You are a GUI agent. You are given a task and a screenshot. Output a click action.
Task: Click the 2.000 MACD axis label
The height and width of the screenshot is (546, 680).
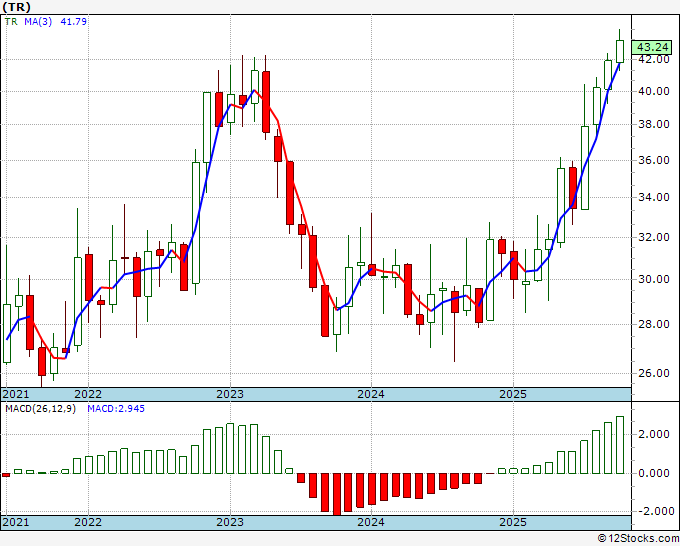coord(654,435)
